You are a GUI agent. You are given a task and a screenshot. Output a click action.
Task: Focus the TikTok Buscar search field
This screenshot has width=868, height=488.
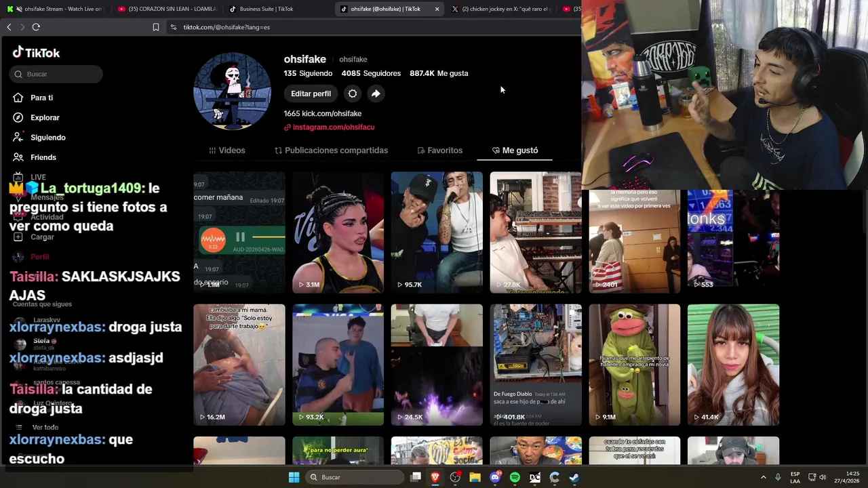pos(57,74)
